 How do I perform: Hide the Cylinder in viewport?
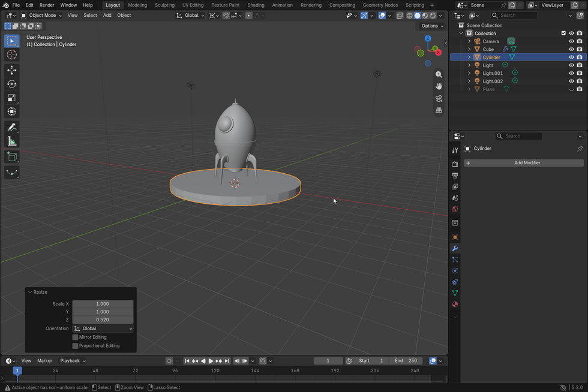click(571, 58)
